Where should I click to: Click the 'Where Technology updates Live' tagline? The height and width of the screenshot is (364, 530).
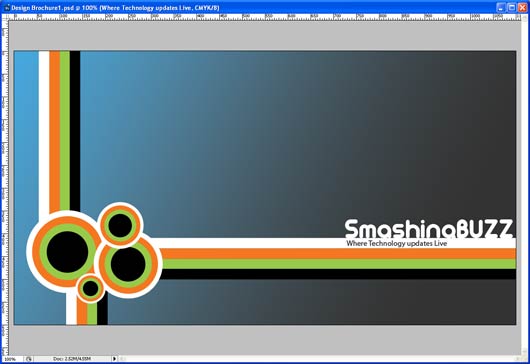point(396,243)
